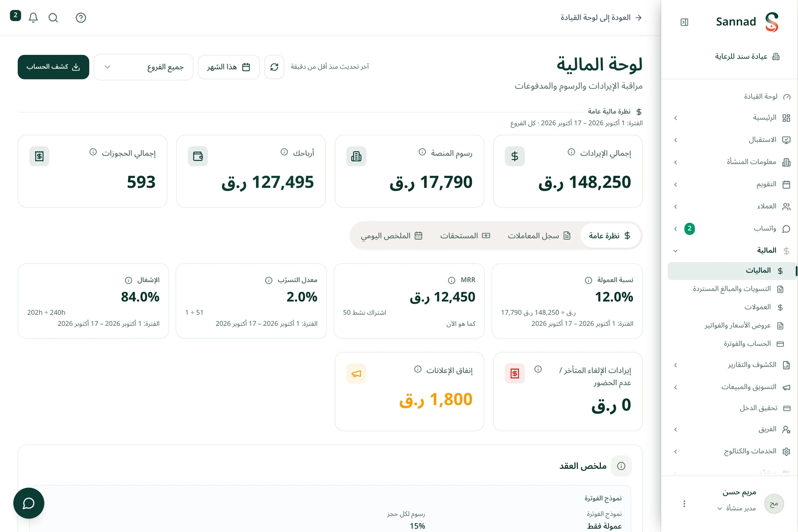Image resolution: width=798 pixels, height=532 pixels.
Task: Select عيادة سند للرعاية facility
Action: pyautogui.click(x=747, y=57)
